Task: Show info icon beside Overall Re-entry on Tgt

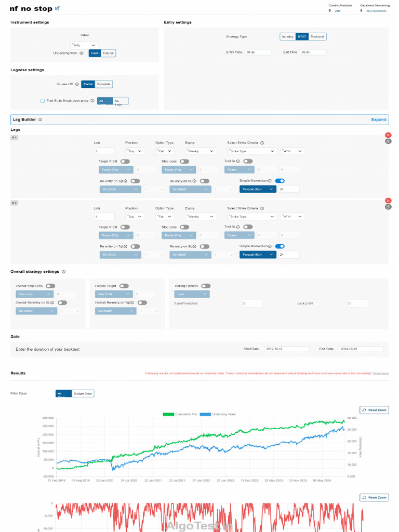Action: tap(132, 303)
